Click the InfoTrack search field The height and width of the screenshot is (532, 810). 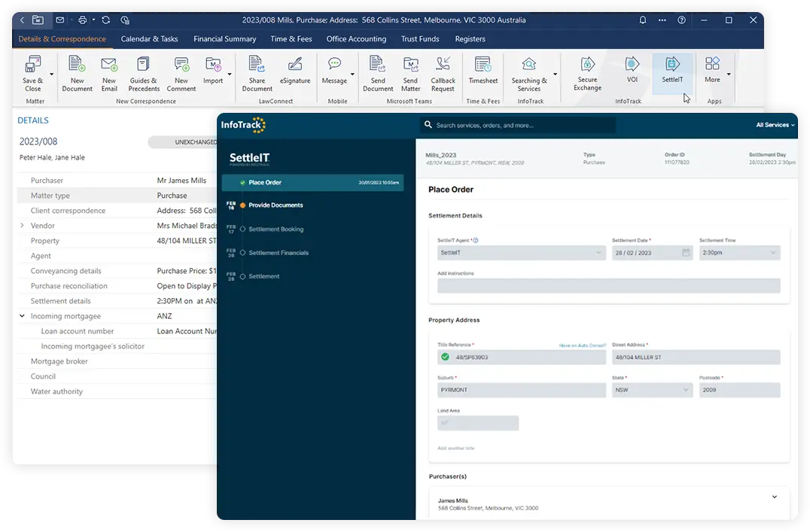coord(518,125)
